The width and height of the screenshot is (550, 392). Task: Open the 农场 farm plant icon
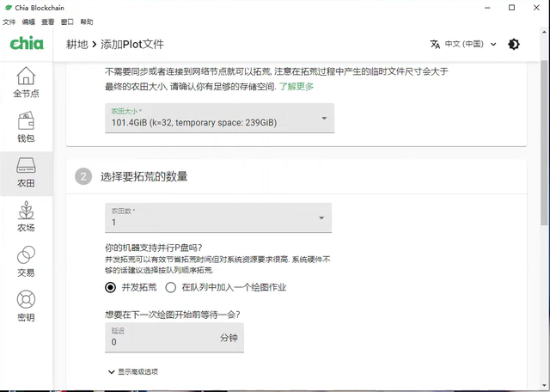click(x=27, y=210)
